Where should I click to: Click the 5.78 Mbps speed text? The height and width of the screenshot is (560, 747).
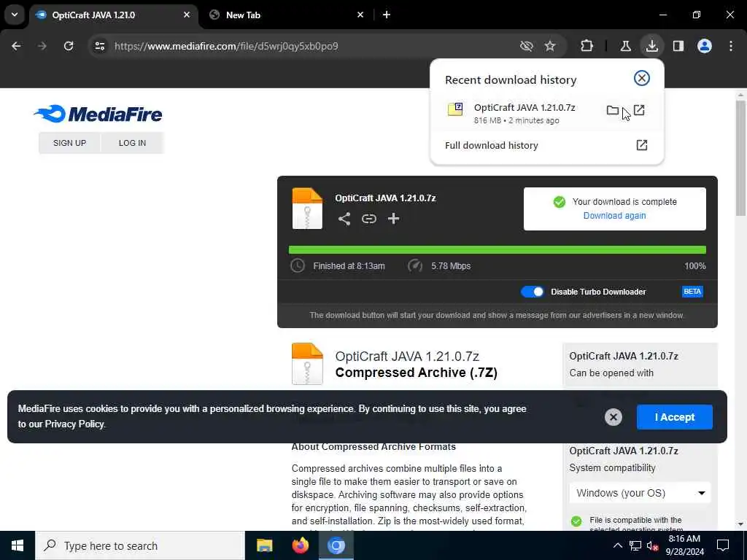tap(451, 266)
